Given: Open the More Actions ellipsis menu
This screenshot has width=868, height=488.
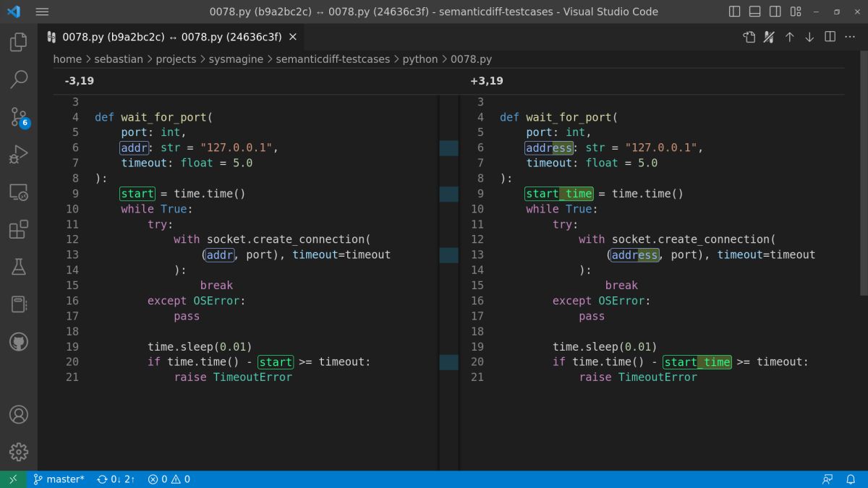Looking at the screenshot, I should click(x=850, y=37).
